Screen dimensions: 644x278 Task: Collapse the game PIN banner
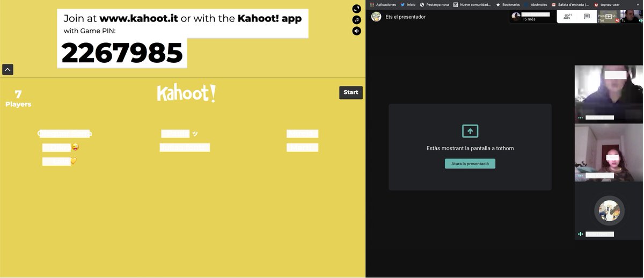(8, 69)
